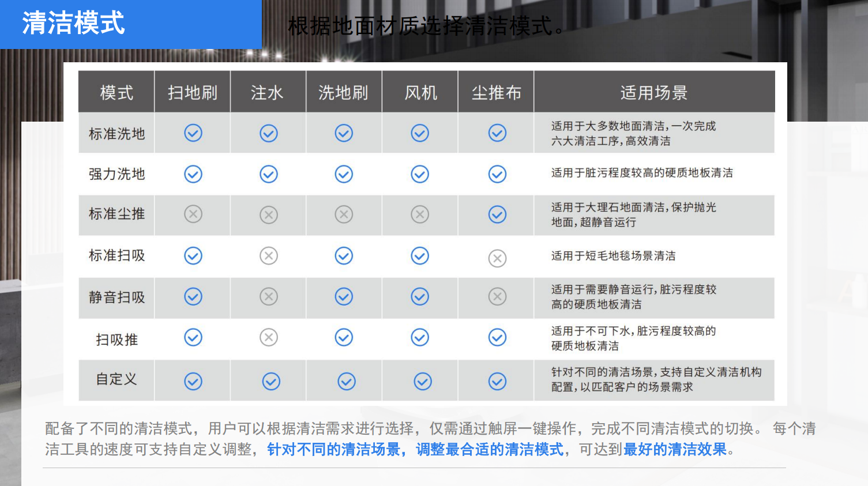Toggle the crossed 扫地刷 icon for 标准尘推
Image resolution: width=868 pixels, height=486 pixels.
coord(192,214)
